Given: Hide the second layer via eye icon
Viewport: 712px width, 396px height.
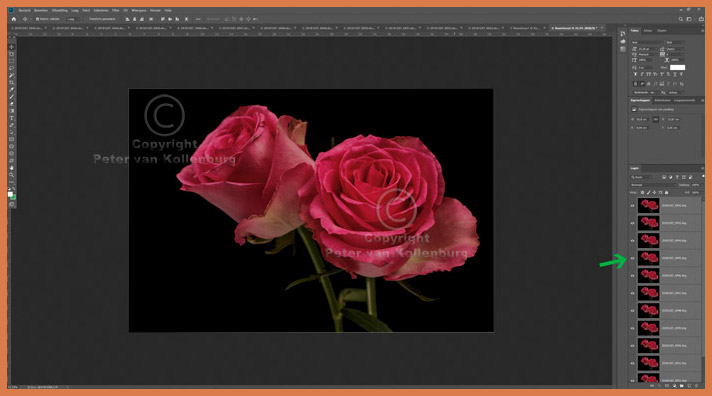Looking at the screenshot, I should point(632,223).
